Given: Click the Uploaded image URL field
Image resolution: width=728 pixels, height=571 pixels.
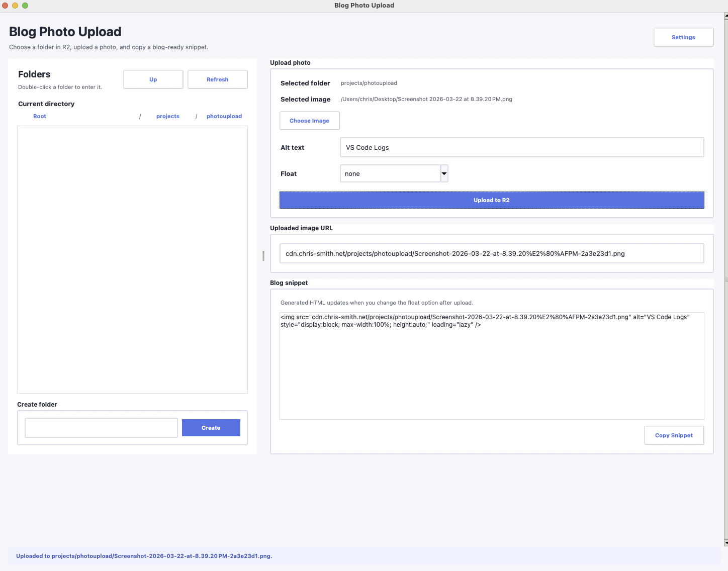Looking at the screenshot, I should (491, 253).
